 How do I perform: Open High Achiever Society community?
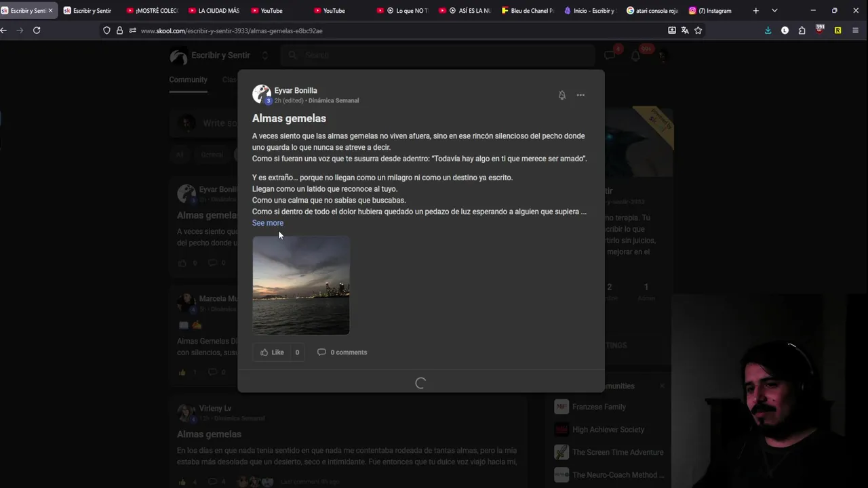608,430
